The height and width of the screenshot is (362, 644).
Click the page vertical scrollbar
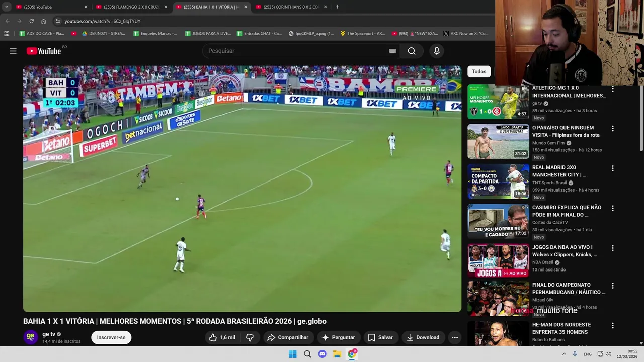coord(641,118)
